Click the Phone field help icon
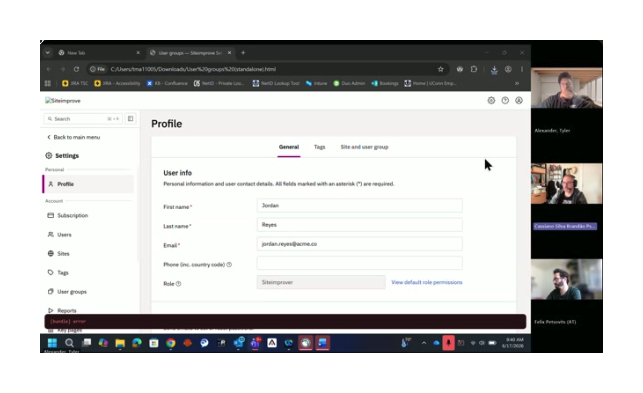The width and height of the screenshot is (643, 393). point(229,265)
